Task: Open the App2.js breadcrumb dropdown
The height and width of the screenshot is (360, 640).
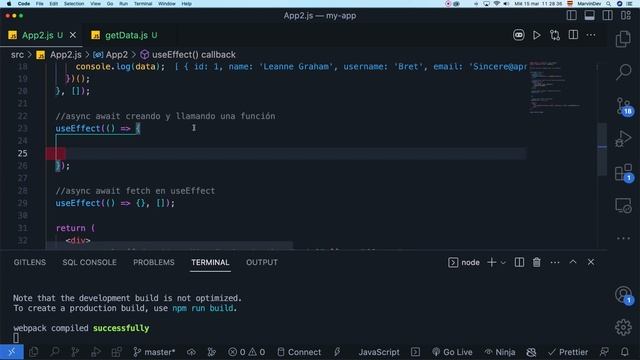Action: 59,55
